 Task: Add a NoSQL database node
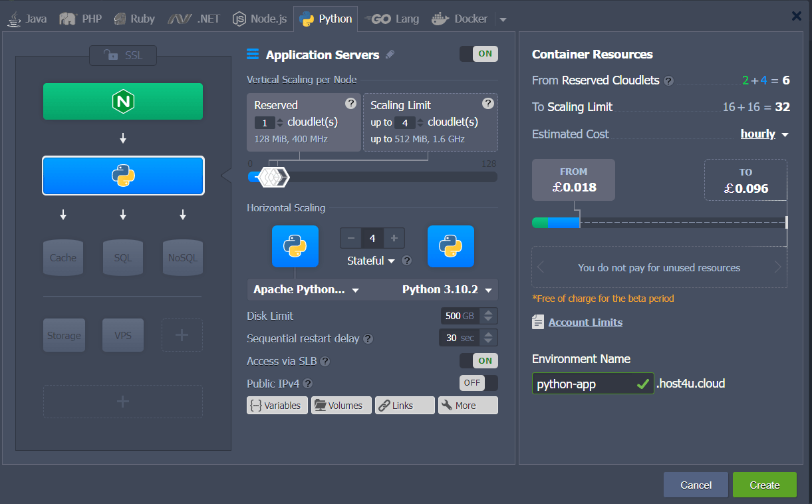(x=182, y=257)
